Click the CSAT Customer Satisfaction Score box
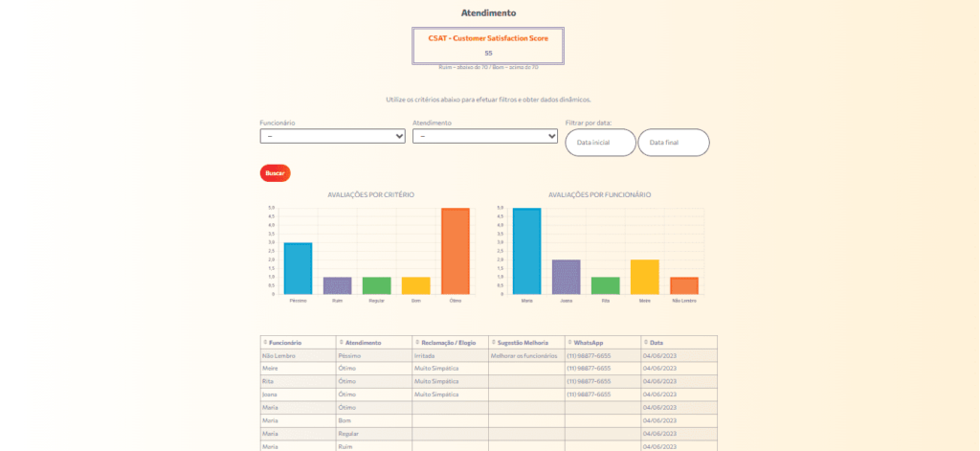 point(488,45)
